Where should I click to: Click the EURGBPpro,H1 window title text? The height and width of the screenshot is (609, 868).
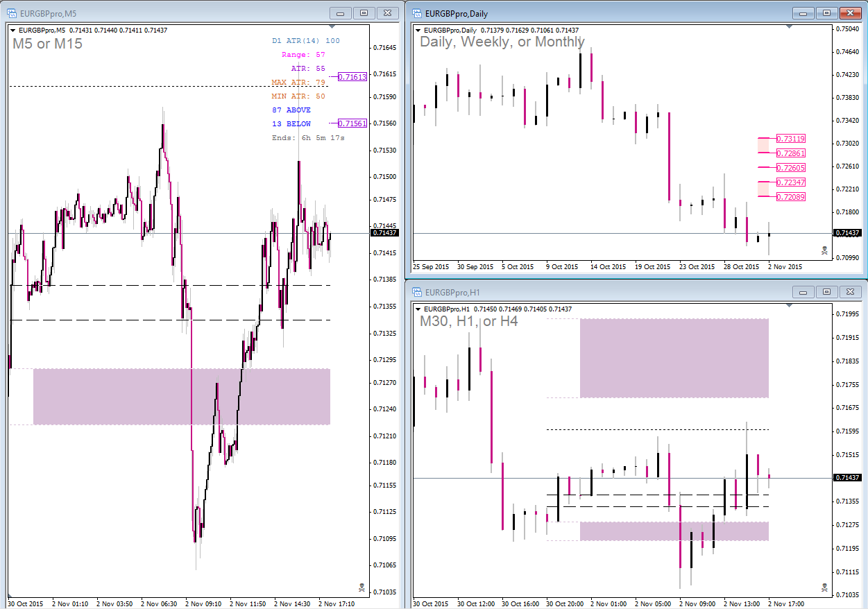[x=453, y=292]
